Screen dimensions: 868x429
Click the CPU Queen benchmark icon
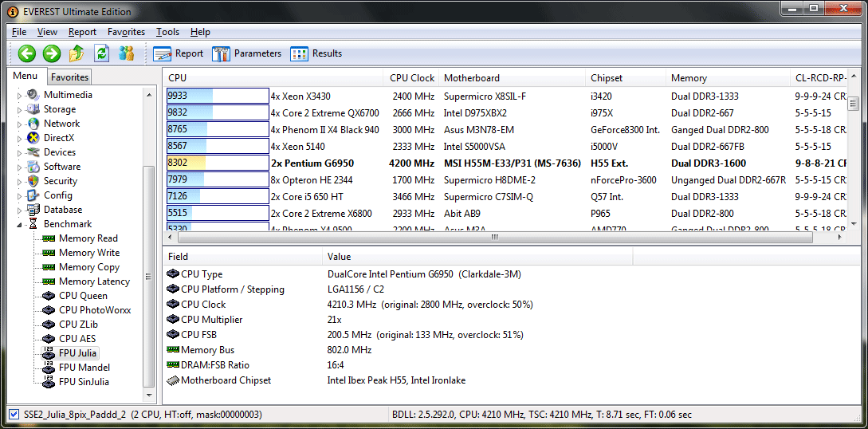pyautogui.click(x=49, y=296)
